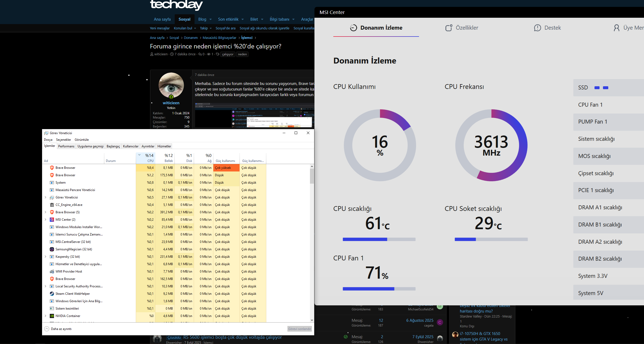
Task: Open the Donanım İzleme tab icon
Action: [353, 28]
